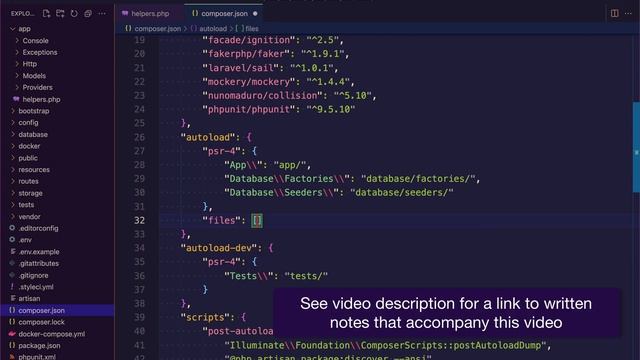Open phpunit.xml in Explorer
Viewport: 640px width, 360px height.
37,357
